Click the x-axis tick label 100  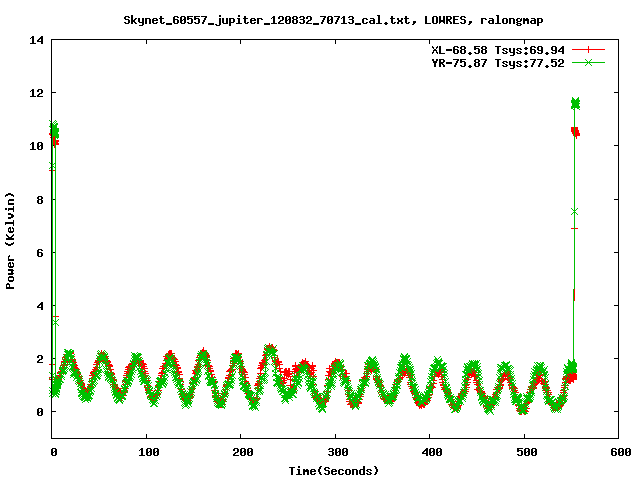point(148,452)
